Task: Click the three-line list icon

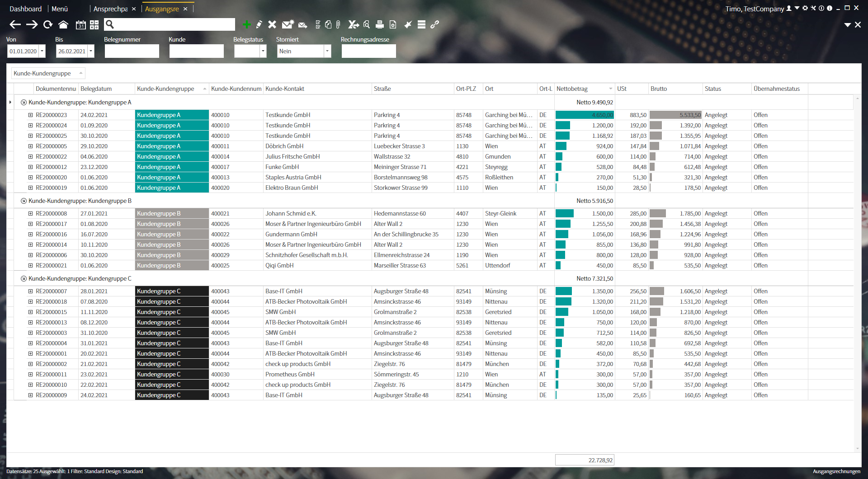Action: pos(421,24)
